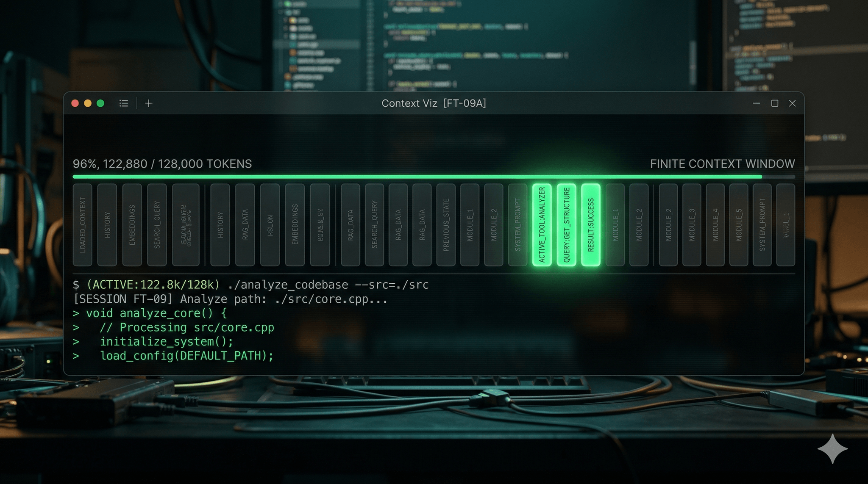The image size is (868, 484).
Task: Click the LOADED_CONTEXT block
Action: click(x=83, y=225)
